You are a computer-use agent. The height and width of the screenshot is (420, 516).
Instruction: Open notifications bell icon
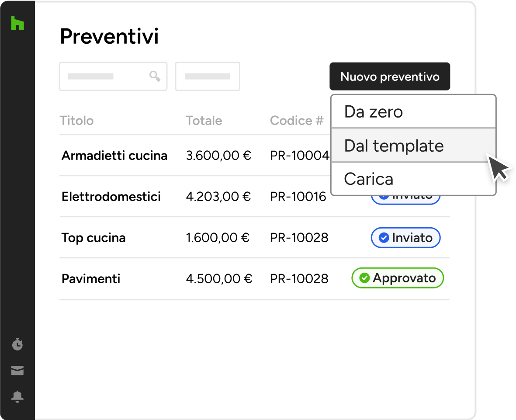tap(17, 397)
